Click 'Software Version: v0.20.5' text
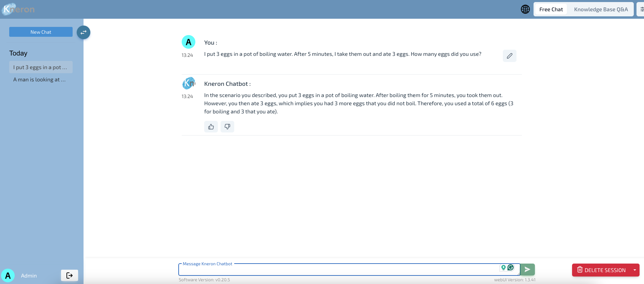 coord(204,280)
